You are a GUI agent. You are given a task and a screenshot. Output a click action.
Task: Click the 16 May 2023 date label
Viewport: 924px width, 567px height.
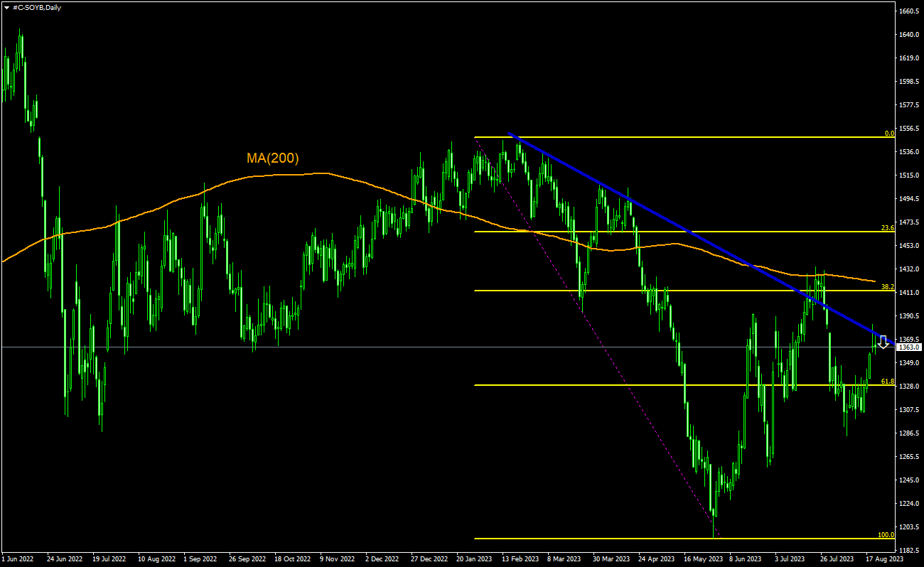coord(703,559)
